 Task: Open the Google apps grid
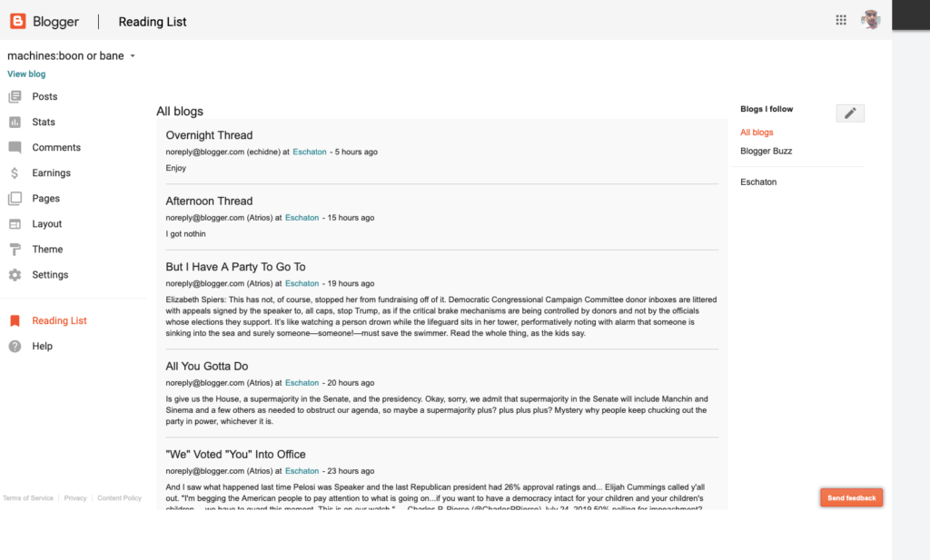841,20
